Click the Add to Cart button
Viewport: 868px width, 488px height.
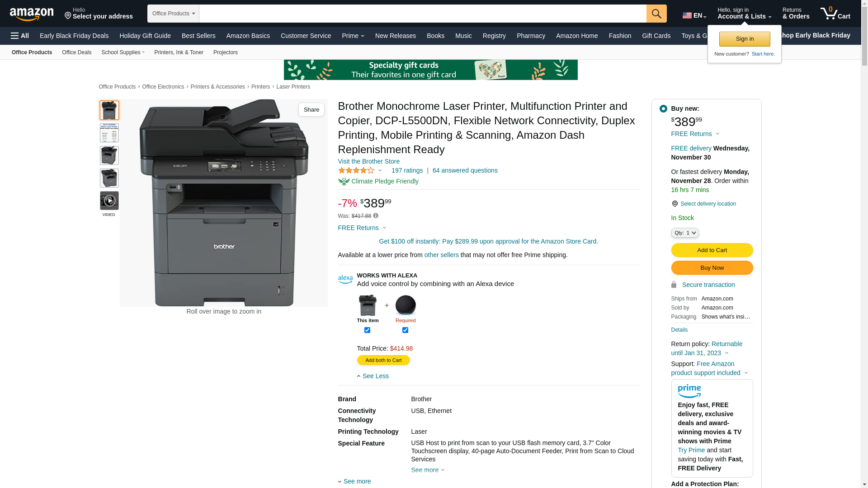(x=712, y=250)
